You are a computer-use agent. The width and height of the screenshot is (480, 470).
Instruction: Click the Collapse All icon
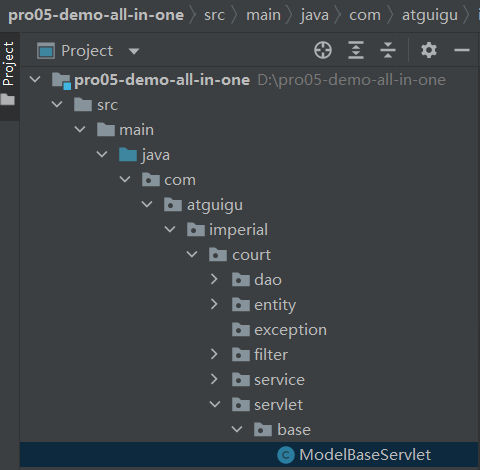388,50
